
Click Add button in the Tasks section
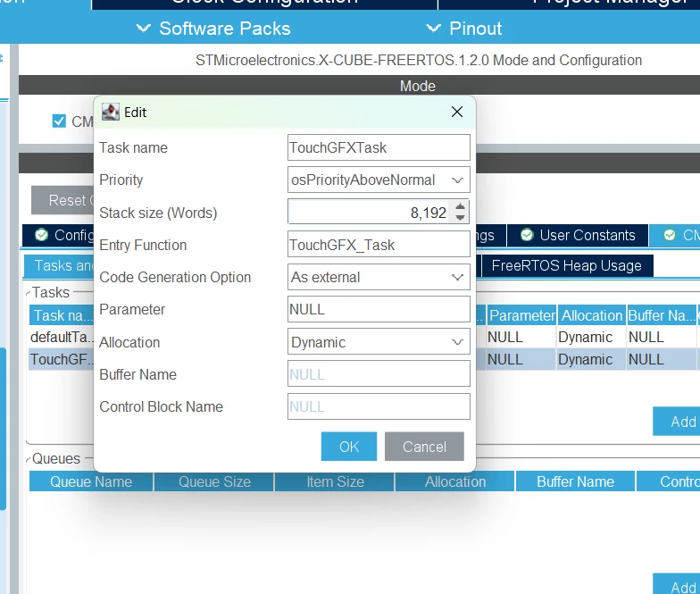pyautogui.click(x=677, y=422)
